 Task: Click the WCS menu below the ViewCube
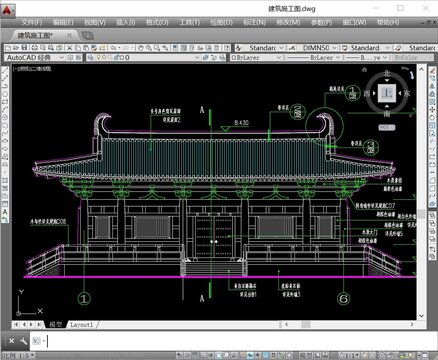click(x=387, y=127)
